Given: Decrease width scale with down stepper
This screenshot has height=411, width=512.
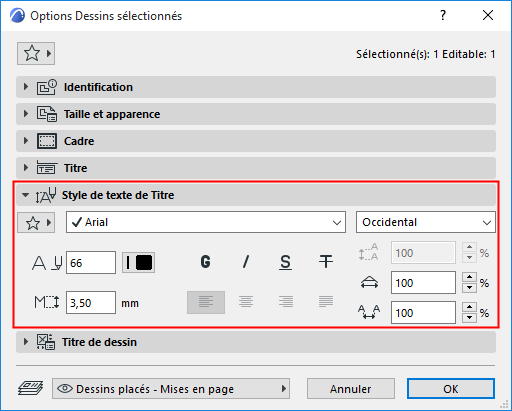Looking at the screenshot, I should [x=469, y=288].
